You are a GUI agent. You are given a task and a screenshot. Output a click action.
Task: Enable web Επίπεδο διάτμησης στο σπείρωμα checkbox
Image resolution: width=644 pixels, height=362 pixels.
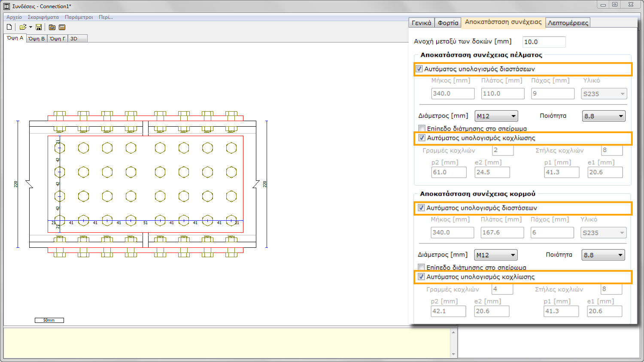[422, 267]
